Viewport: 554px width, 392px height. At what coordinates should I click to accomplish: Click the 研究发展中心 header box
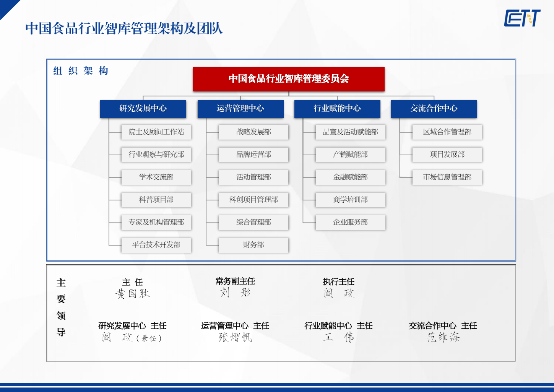[143, 109]
